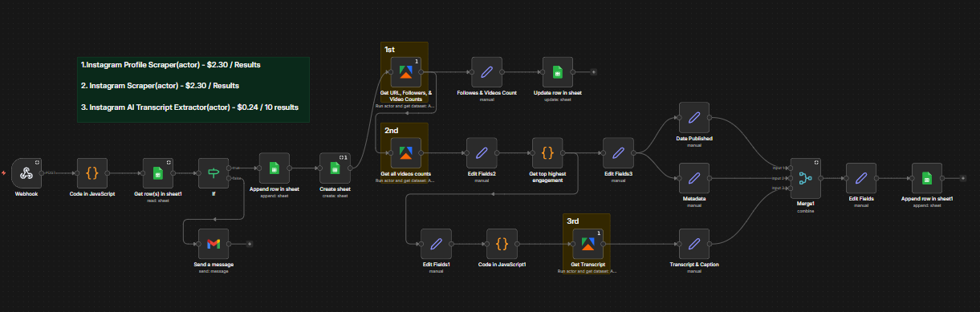Select the Metadata node
The width and height of the screenshot is (980, 312).
point(694,177)
